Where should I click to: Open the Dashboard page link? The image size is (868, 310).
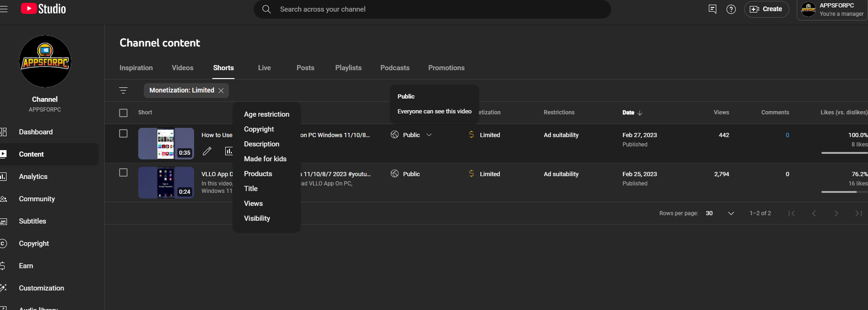point(36,132)
